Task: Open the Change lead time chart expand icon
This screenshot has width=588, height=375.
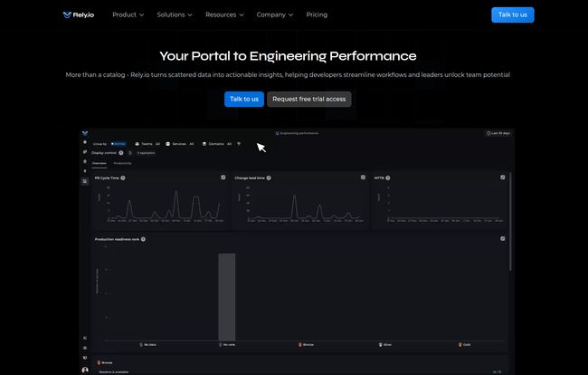Action: pyautogui.click(x=363, y=178)
